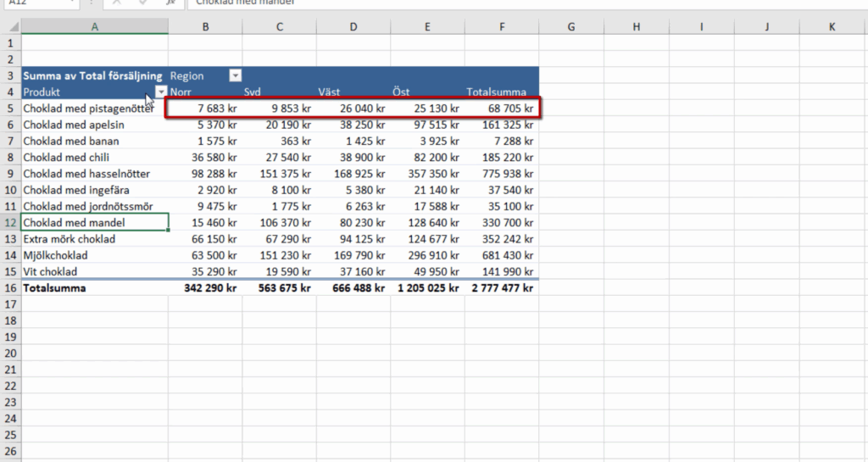Image resolution: width=868 pixels, height=462 pixels.
Task: Select row header 16
Action: click(x=9, y=288)
